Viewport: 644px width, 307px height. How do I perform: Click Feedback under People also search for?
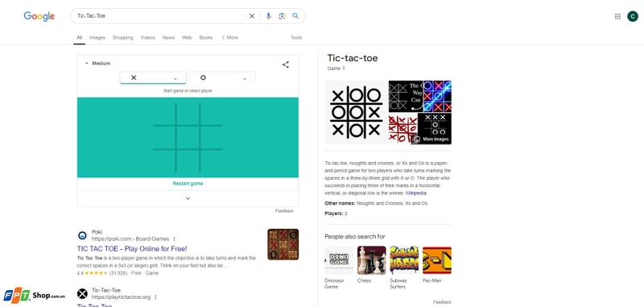point(442,302)
